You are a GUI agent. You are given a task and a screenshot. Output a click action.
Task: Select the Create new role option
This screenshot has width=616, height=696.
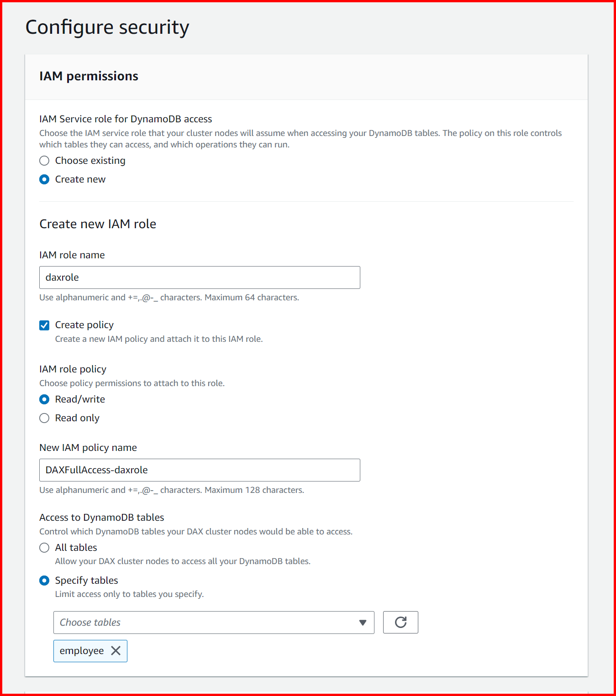44,179
